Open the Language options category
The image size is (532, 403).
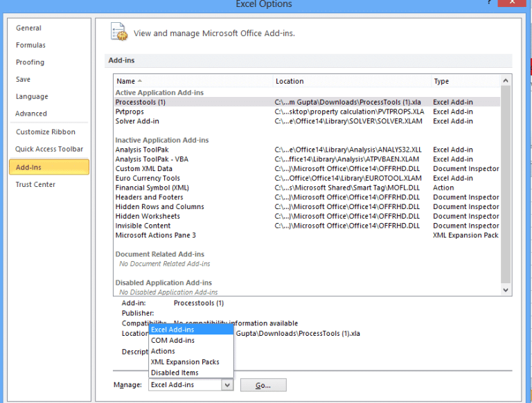pyautogui.click(x=32, y=96)
